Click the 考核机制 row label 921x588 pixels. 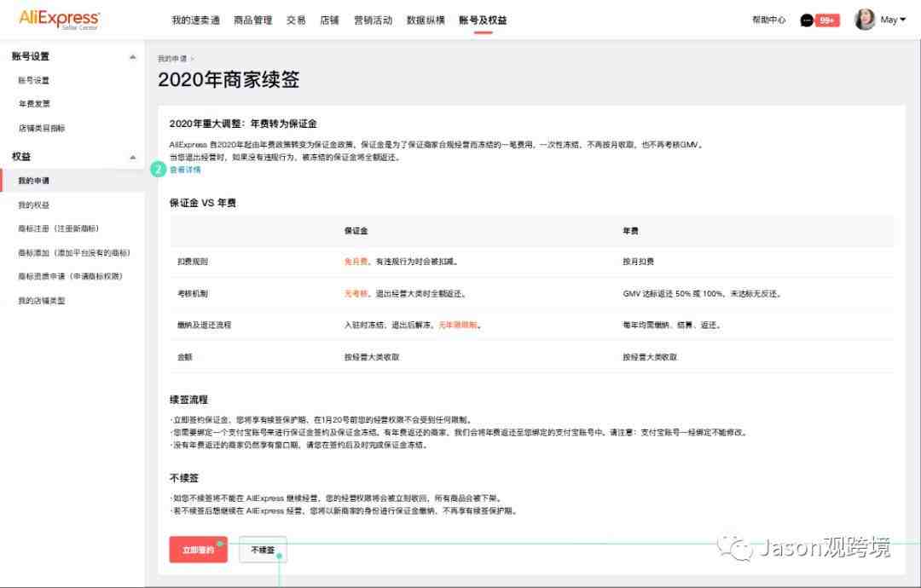tap(193, 293)
